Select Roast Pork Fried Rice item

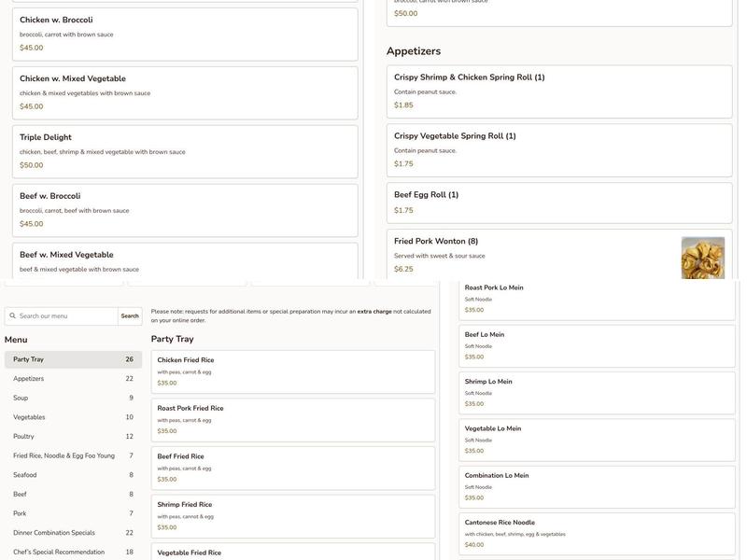click(x=292, y=420)
